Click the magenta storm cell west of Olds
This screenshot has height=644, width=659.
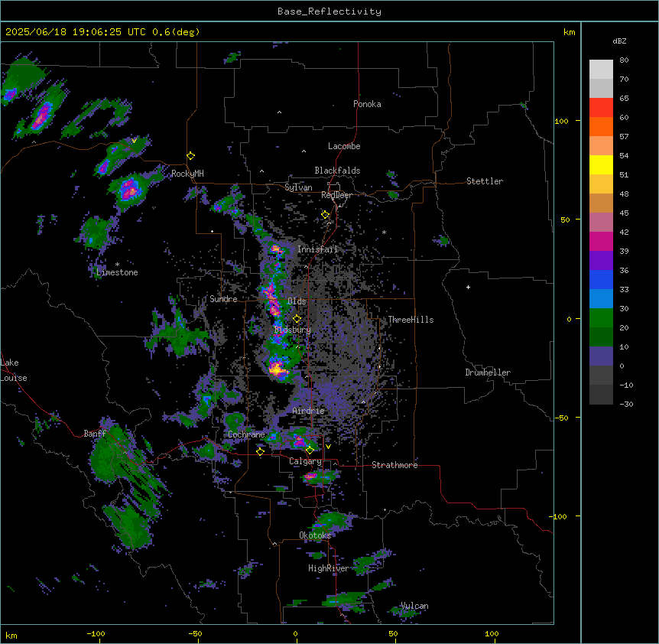[x=271, y=301]
